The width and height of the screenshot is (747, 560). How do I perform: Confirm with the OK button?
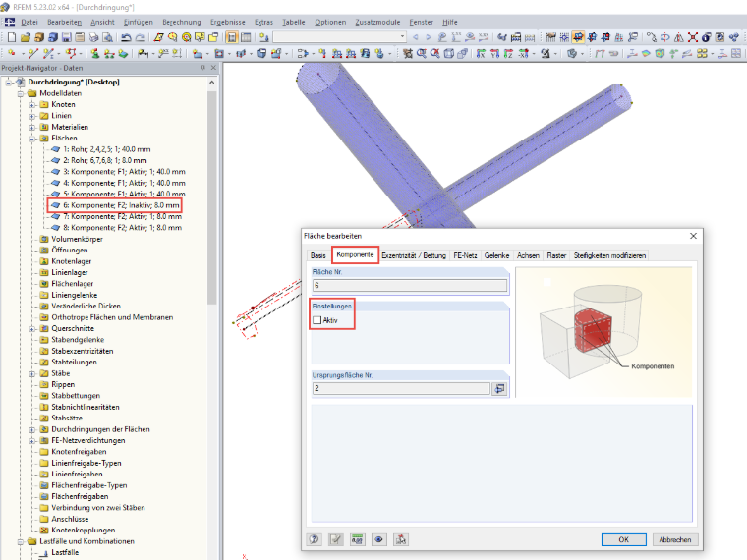tap(623, 539)
